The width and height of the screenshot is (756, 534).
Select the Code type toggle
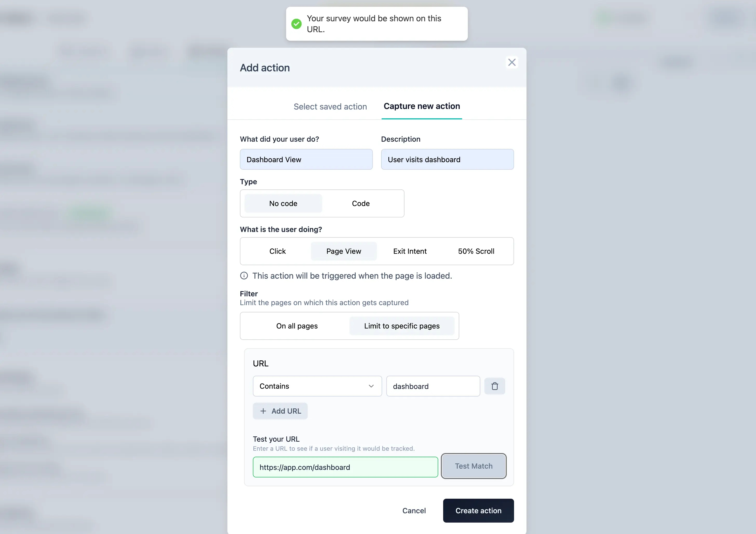click(x=361, y=203)
